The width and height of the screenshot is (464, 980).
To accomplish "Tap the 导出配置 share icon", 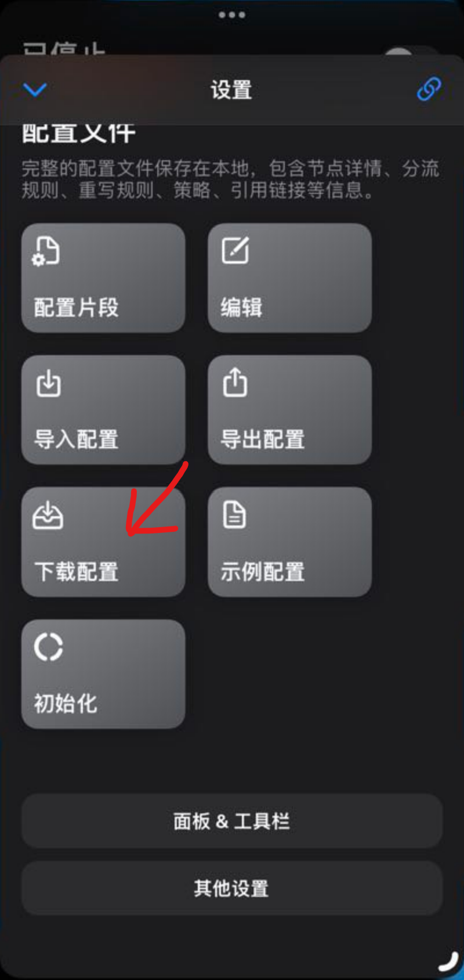I will click(x=235, y=382).
